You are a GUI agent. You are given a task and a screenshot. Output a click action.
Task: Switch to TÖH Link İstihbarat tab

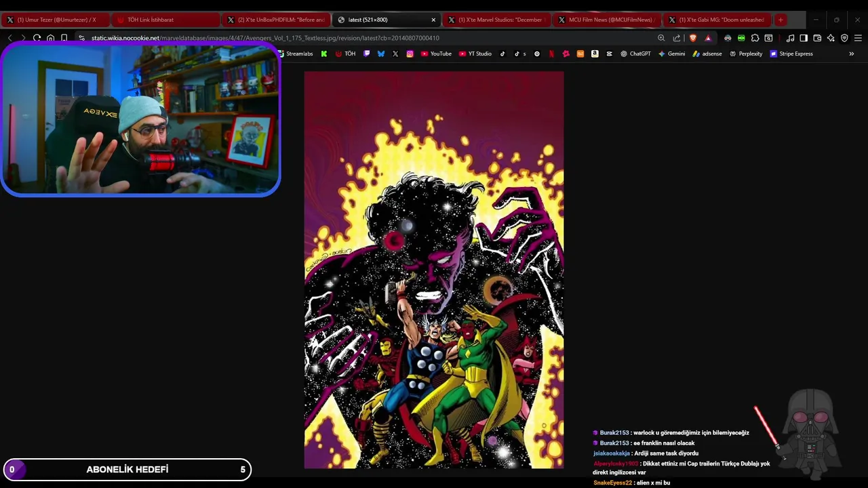pyautogui.click(x=165, y=20)
